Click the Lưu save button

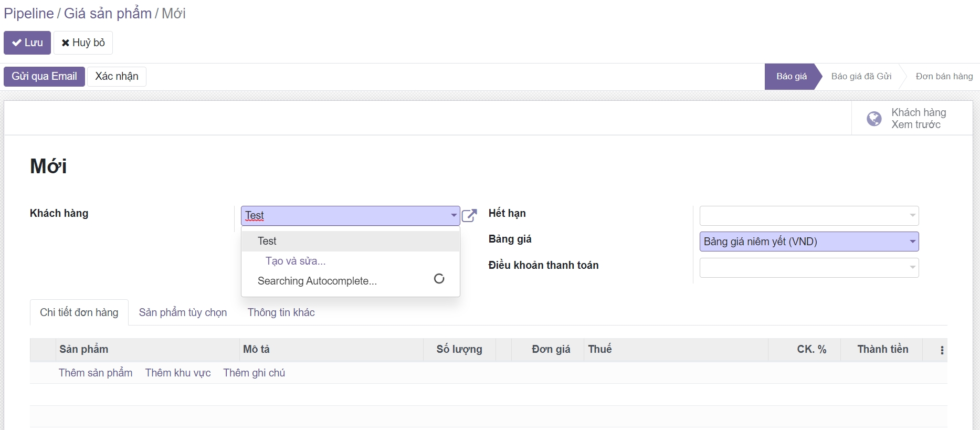pos(27,43)
